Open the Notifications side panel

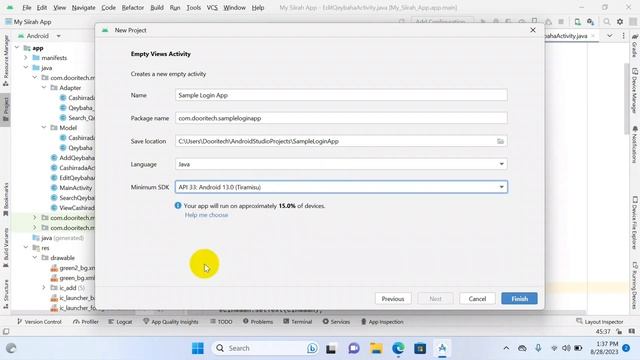point(634,144)
